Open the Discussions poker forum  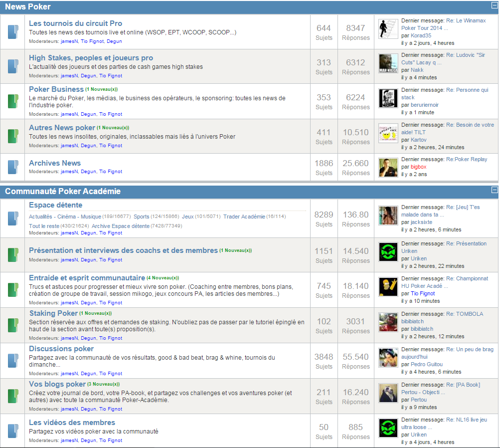(x=61, y=349)
